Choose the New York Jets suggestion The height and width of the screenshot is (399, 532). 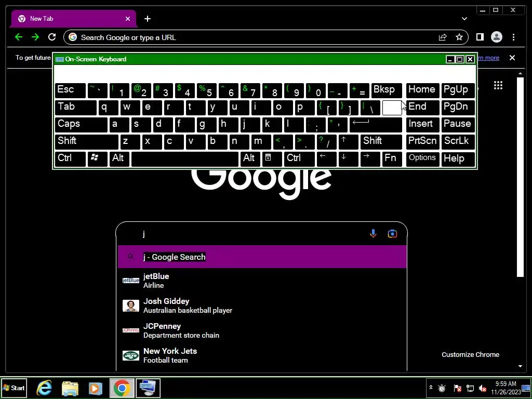[262, 355]
